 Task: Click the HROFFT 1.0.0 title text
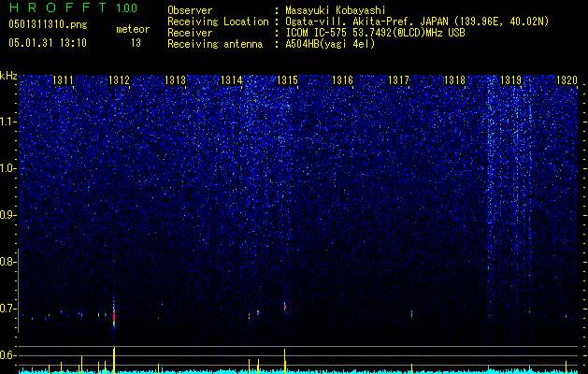tap(73, 7)
